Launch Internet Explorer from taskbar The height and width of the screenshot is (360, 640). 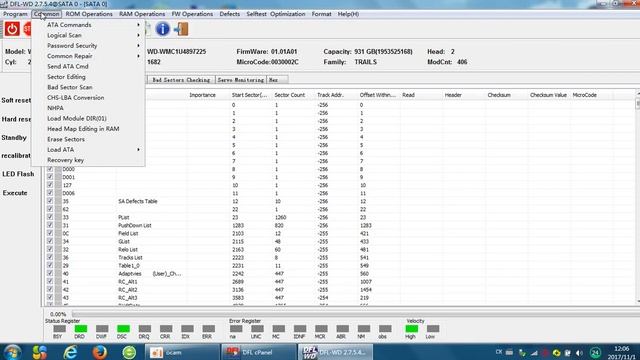[70, 352]
